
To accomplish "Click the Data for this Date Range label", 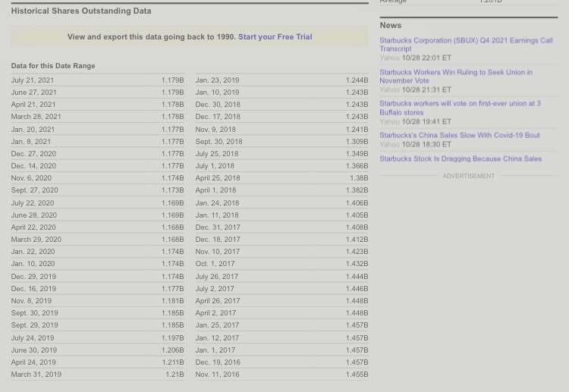I will click(x=53, y=66).
